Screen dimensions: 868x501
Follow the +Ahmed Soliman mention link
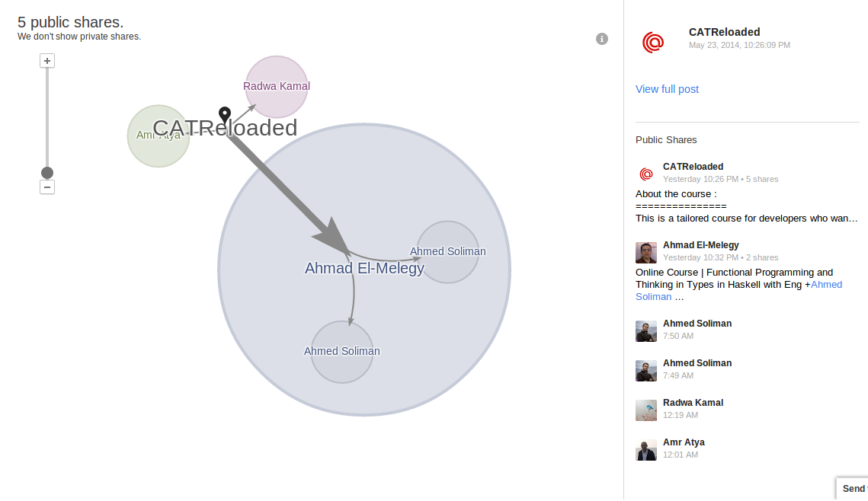point(739,290)
